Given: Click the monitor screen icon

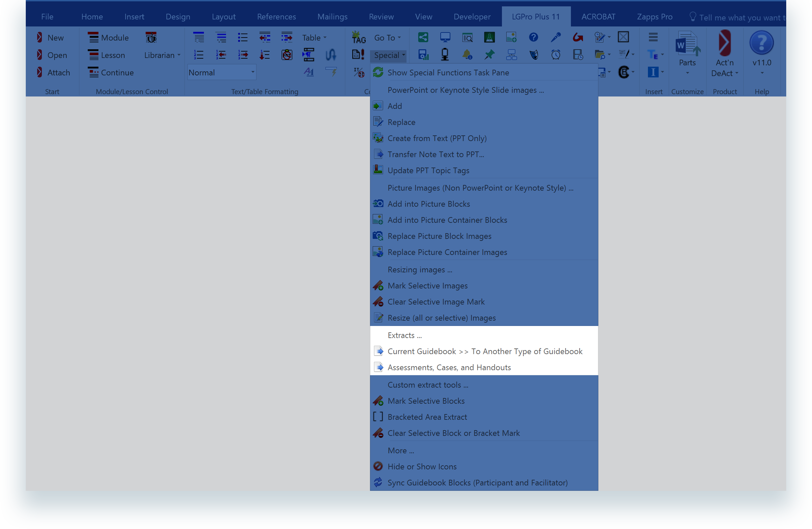Looking at the screenshot, I should (445, 37).
